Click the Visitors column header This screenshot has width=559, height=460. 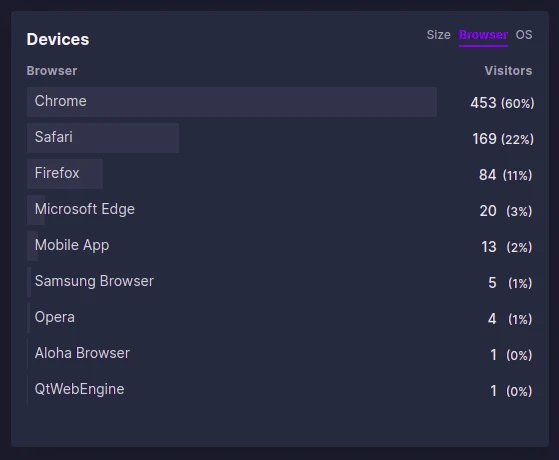click(508, 71)
